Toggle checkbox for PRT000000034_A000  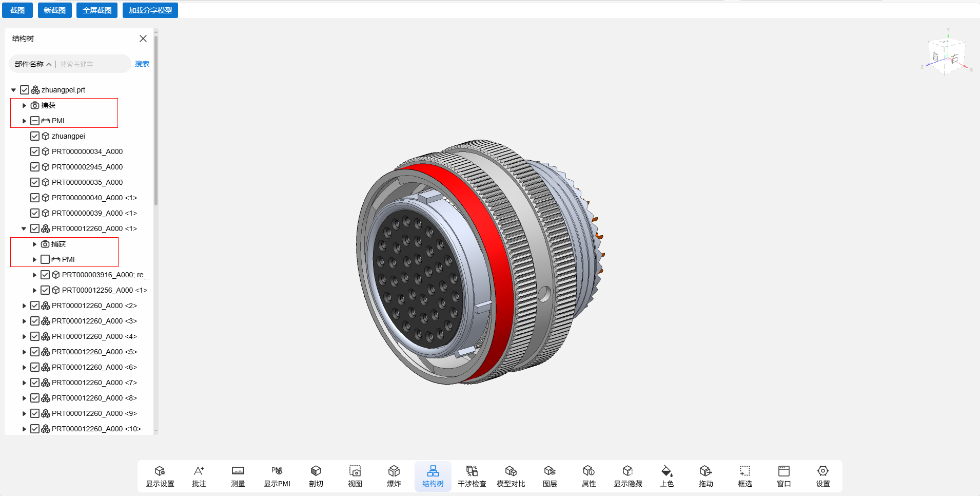pos(35,151)
